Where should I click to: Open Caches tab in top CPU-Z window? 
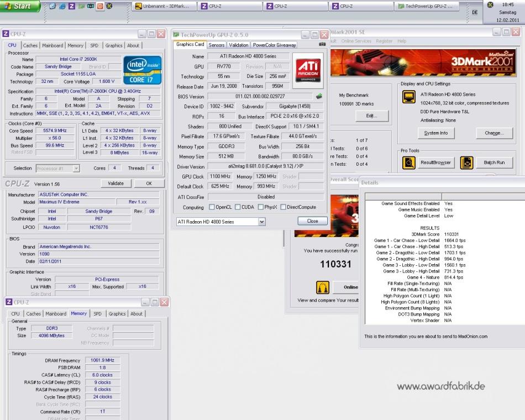click(x=30, y=45)
